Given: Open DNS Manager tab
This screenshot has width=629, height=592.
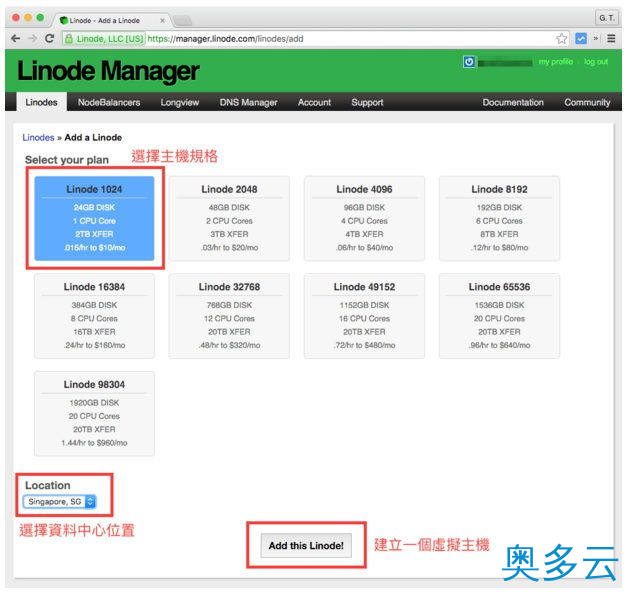Looking at the screenshot, I should coord(248,102).
